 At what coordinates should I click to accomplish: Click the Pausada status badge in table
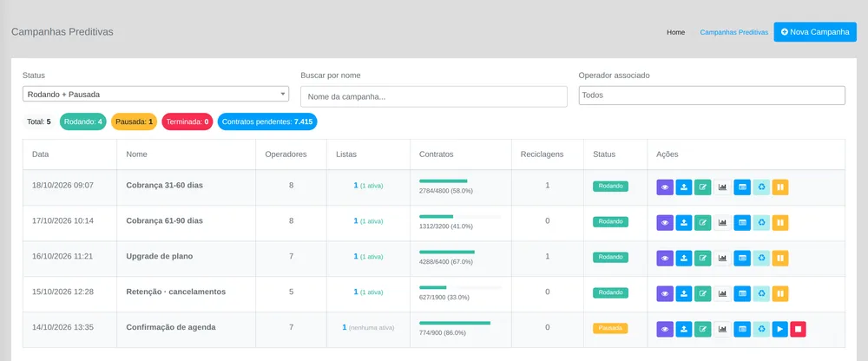[x=610, y=328]
